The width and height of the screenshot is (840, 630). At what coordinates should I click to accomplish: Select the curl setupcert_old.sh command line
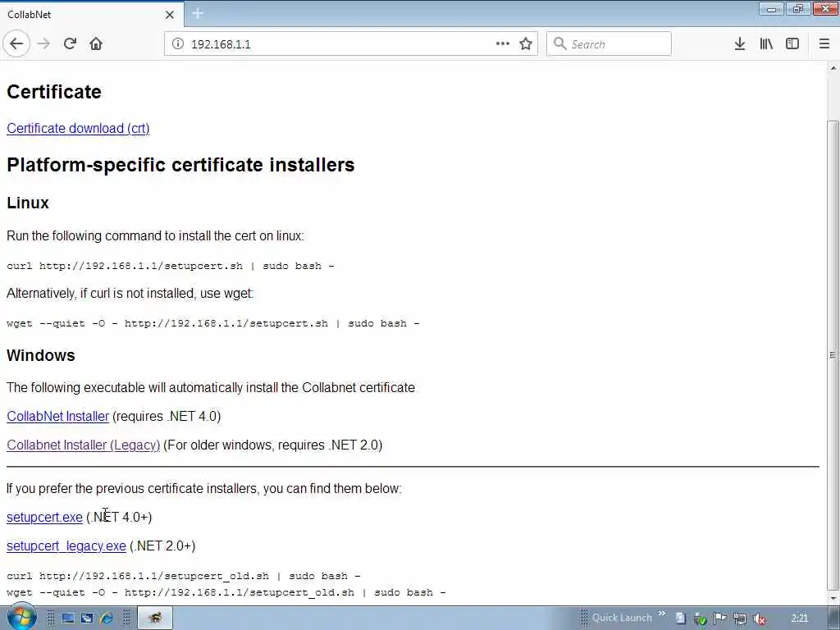click(183, 576)
